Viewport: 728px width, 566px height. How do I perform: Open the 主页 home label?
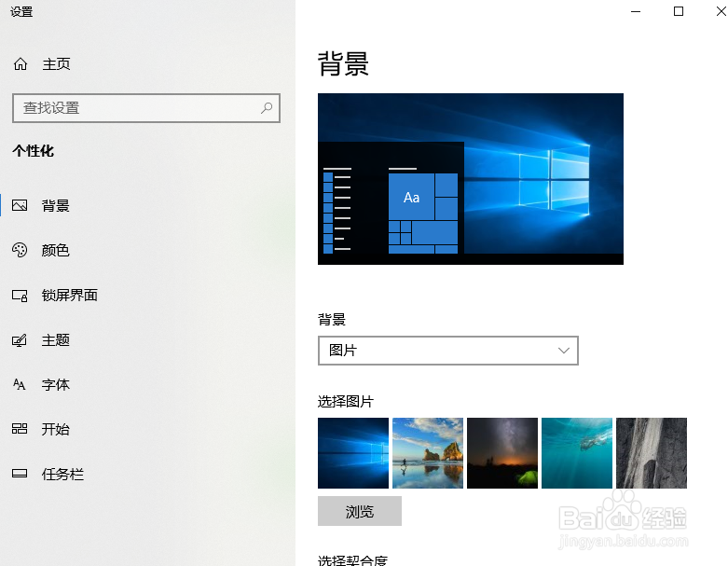click(x=56, y=64)
